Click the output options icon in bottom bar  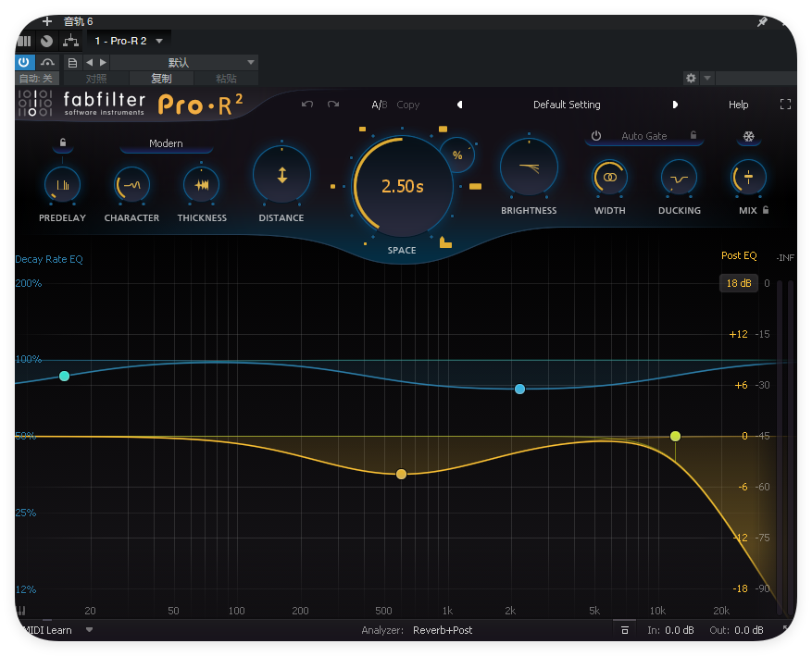[625, 630]
